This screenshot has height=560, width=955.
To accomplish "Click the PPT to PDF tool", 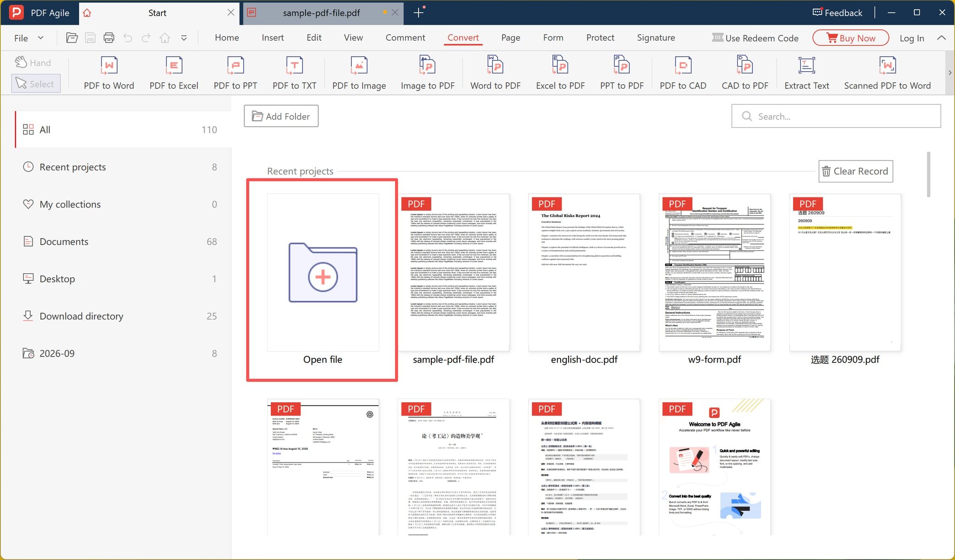I will (622, 73).
